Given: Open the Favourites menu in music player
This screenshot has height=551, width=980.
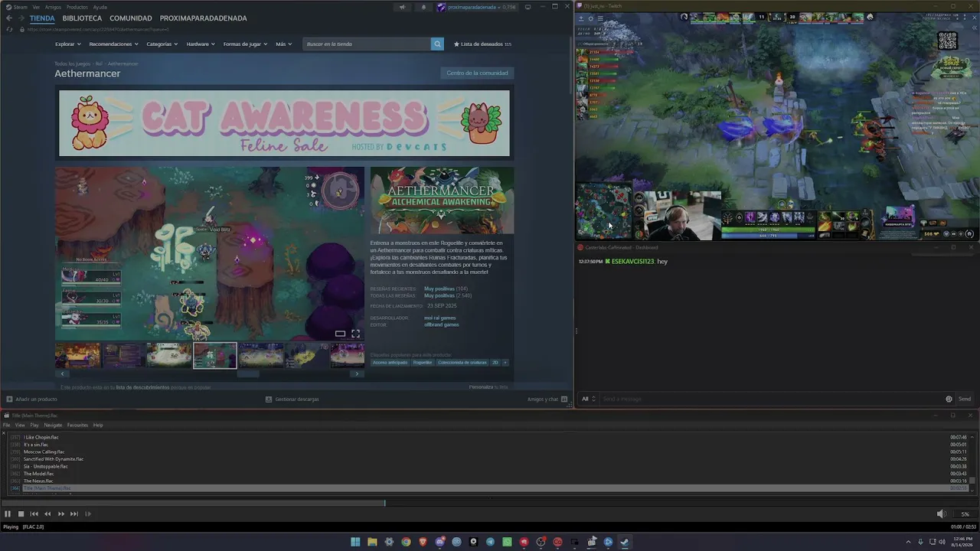Looking at the screenshot, I should 77,425.
